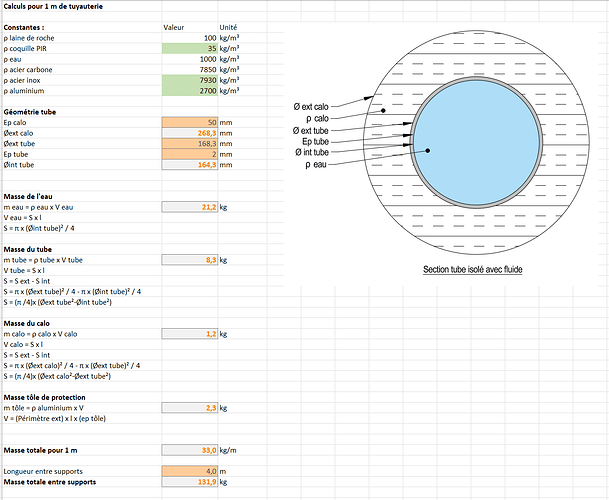
Task: Click the caption 'Section tube isolé avec fluide'
Action: 473,269
